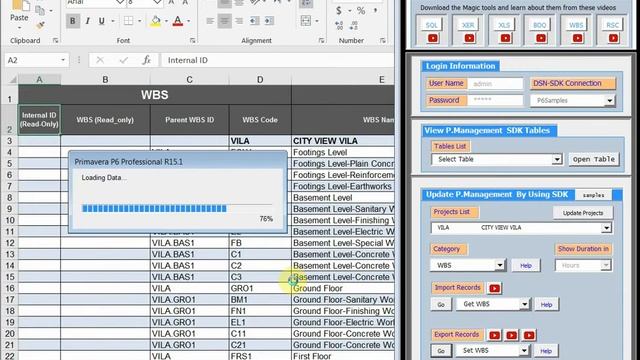Click the Decrease Indent icon
Viewport: 640px width, 360px height.
click(x=255, y=21)
